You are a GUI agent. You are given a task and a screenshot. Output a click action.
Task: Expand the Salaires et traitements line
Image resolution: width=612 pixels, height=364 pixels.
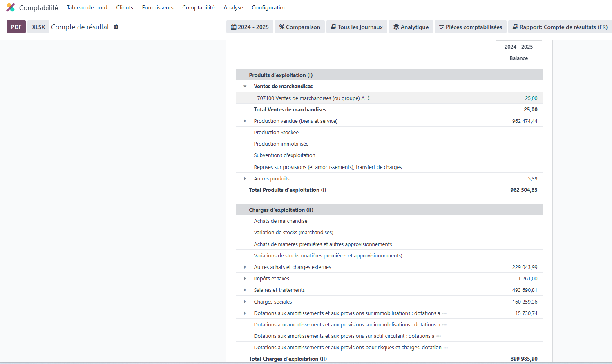pos(245,290)
